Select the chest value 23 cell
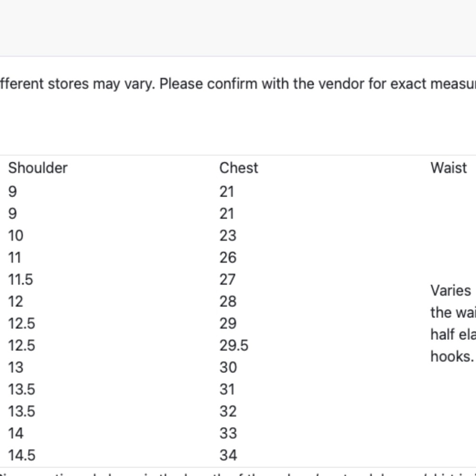The width and height of the screenshot is (476, 476). 228,236
